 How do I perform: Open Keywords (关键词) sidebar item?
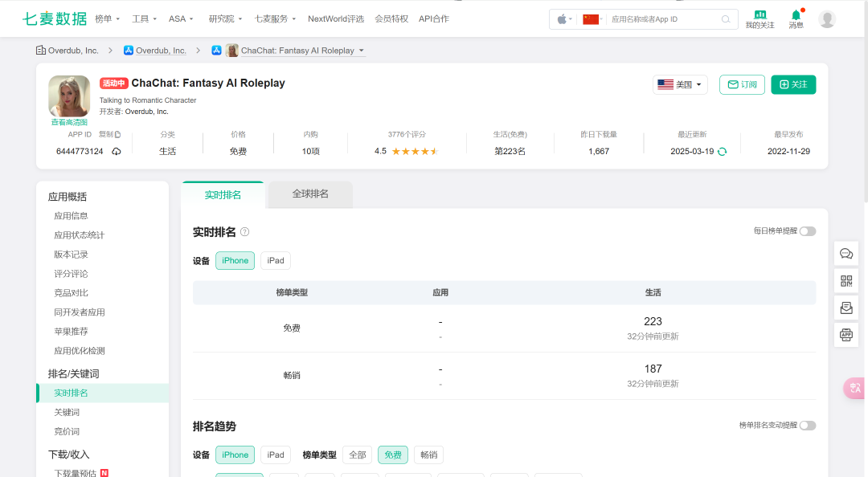point(67,412)
